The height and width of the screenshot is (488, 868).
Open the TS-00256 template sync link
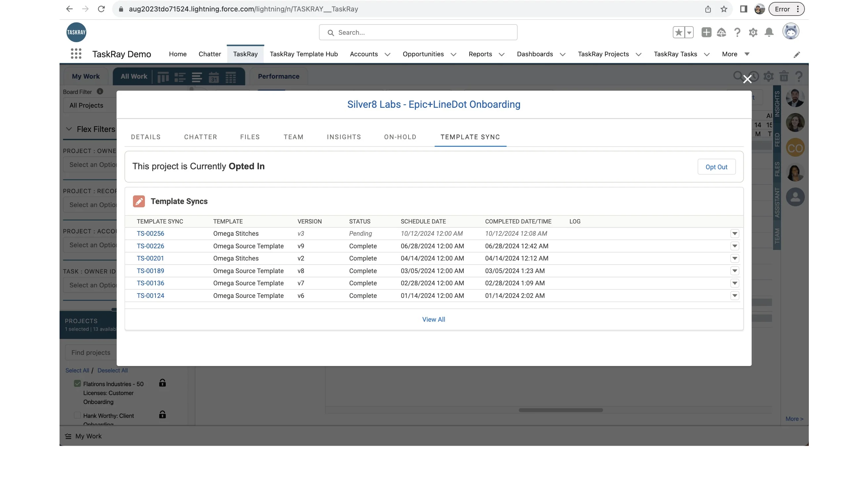(x=150, y=233)
